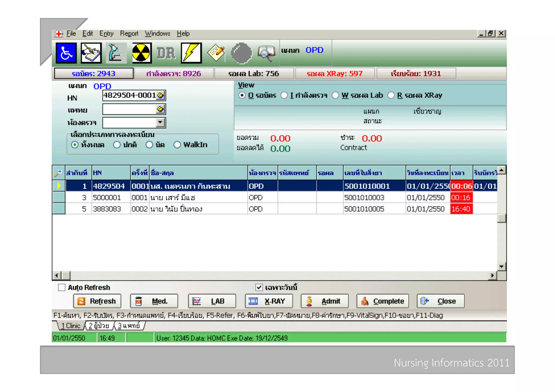Select the W รอผล Lab view radio
The image size is (555, 392).
click(335, 95)
